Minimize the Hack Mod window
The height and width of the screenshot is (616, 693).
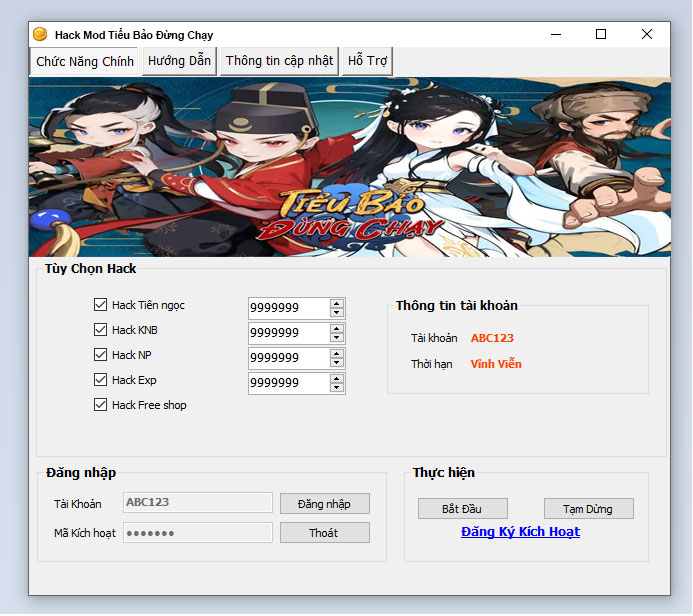pyautogui.click(x=556, y=34)
